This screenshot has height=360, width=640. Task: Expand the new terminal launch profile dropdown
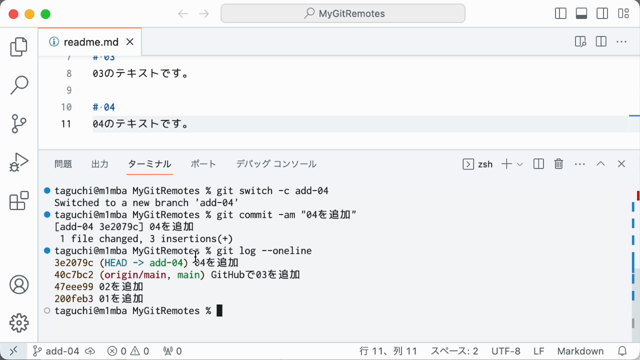point(520,164)
